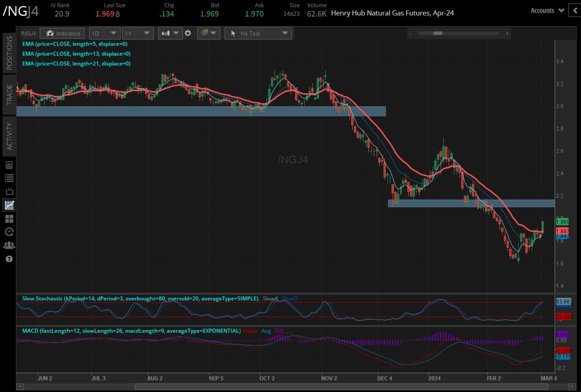581x392 pixels.
Task: Click the history clock icon in sidebar
Action: tap(9, 232)
